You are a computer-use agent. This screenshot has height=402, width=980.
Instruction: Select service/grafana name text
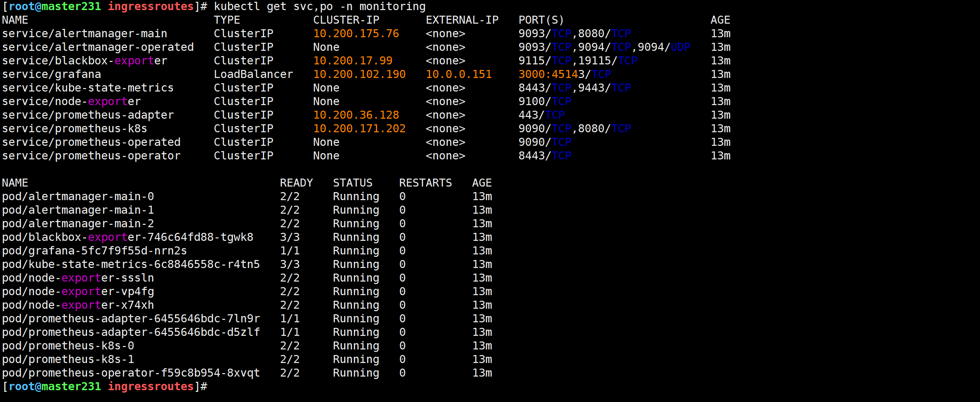click(x=51, y=74)
